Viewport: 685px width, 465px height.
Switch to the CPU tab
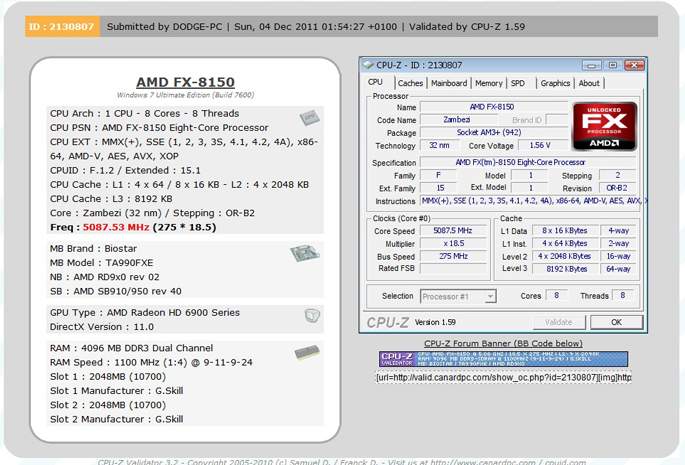click(x=375, y=82)
